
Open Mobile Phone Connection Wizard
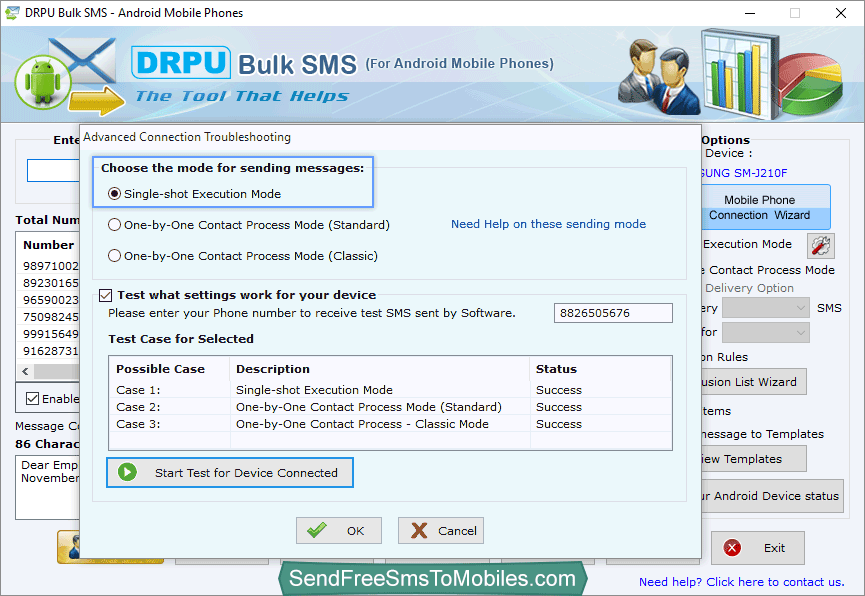(766, 207)
